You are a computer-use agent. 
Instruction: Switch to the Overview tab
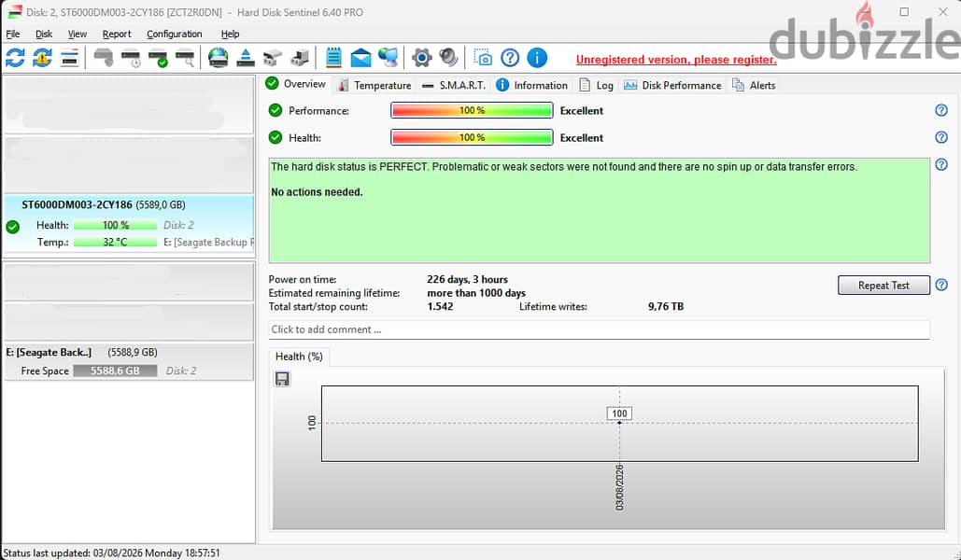coord(297,84)
